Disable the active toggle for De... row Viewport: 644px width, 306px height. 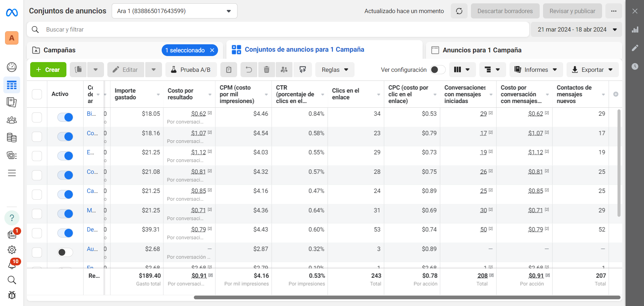click(65, 233)
